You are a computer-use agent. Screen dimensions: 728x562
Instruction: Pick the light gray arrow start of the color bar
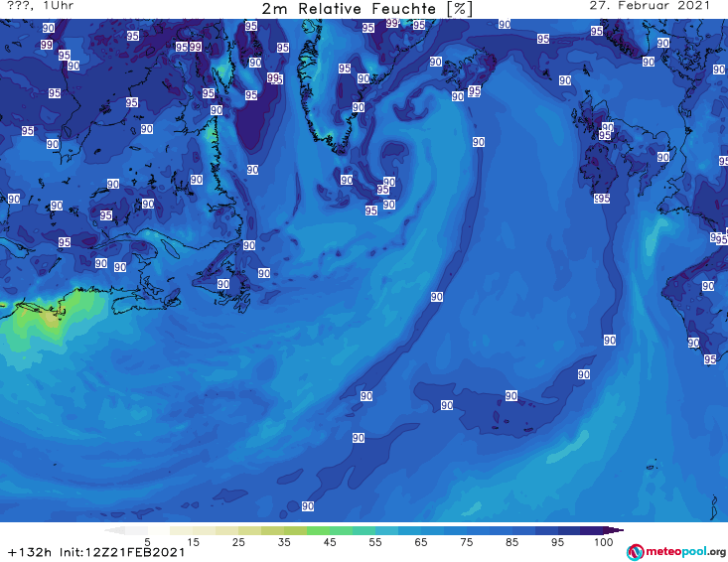click(114, 530)
